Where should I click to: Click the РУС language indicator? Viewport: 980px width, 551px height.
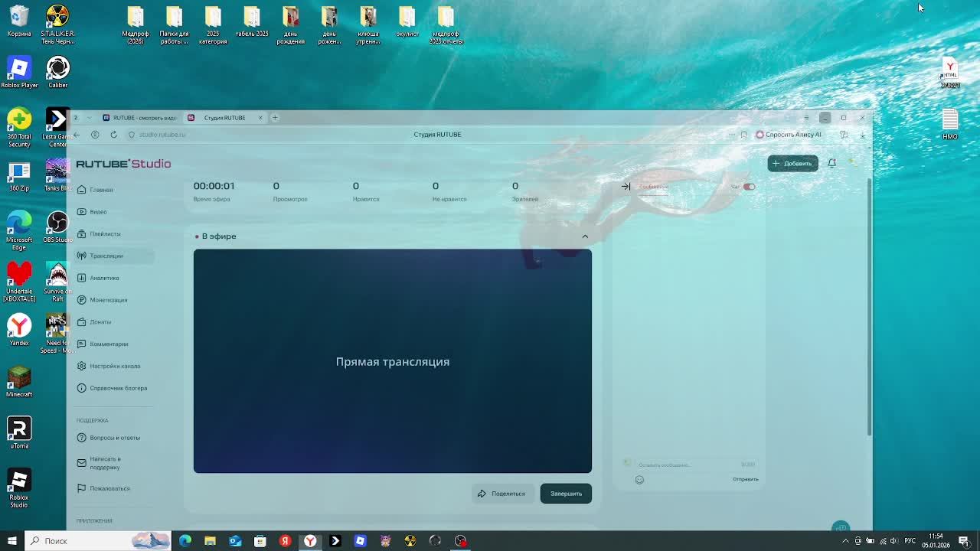[x=910, y=541]
